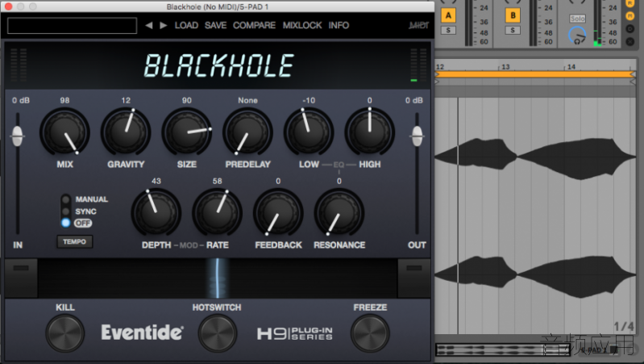
Task: Click the orange loop brace in Ableton clip
Action: 535,74
